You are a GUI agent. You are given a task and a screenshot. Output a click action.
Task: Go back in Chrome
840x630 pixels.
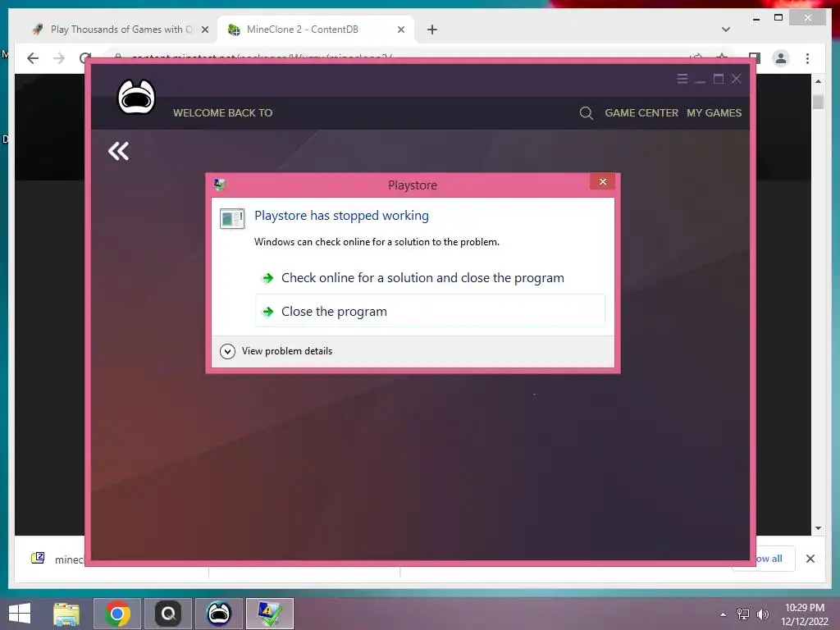click(33, 58)
